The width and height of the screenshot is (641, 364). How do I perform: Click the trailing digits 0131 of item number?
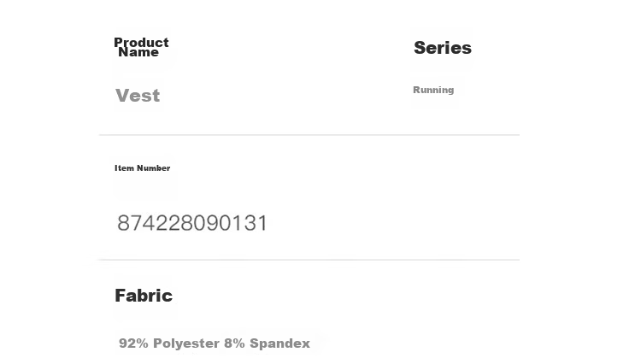[244, 223]
